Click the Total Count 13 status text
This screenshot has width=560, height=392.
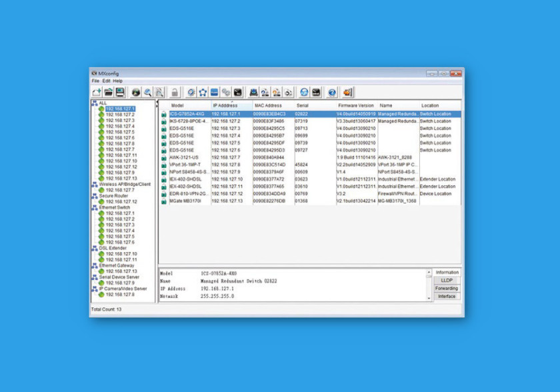point(107,309)
